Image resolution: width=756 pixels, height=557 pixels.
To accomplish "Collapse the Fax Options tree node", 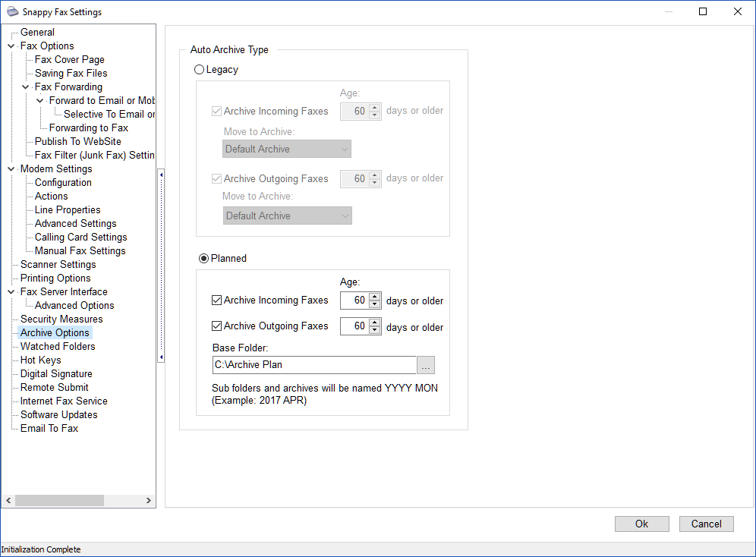I will pos(11,46).
